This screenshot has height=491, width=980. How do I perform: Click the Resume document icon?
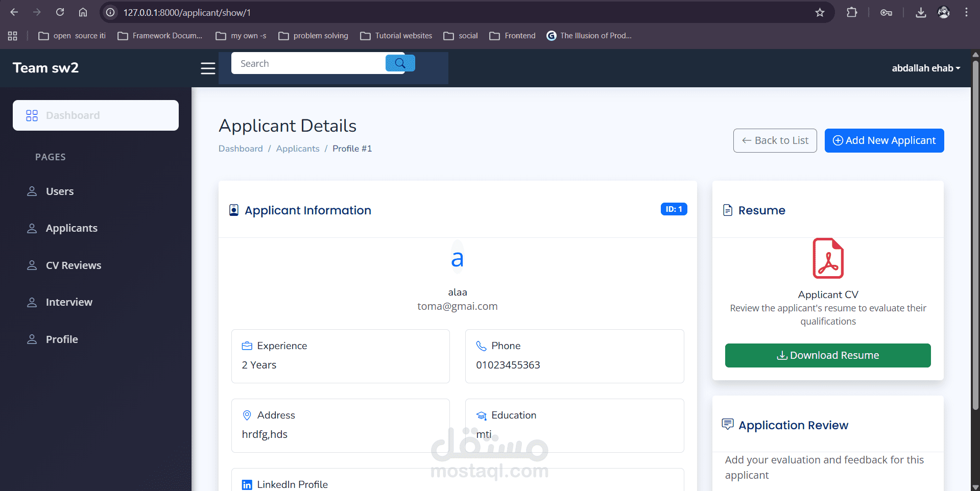pyautogui.click(x=728, y=210)
